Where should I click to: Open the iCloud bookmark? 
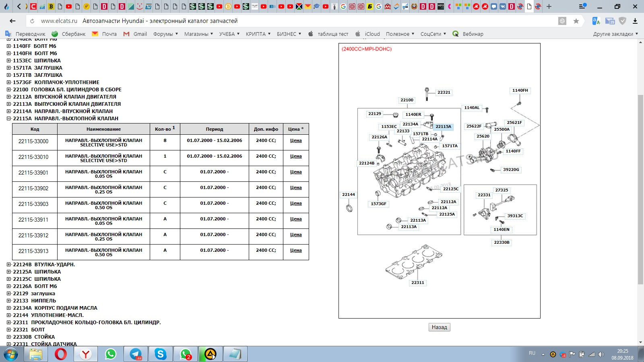coord(367,34)
